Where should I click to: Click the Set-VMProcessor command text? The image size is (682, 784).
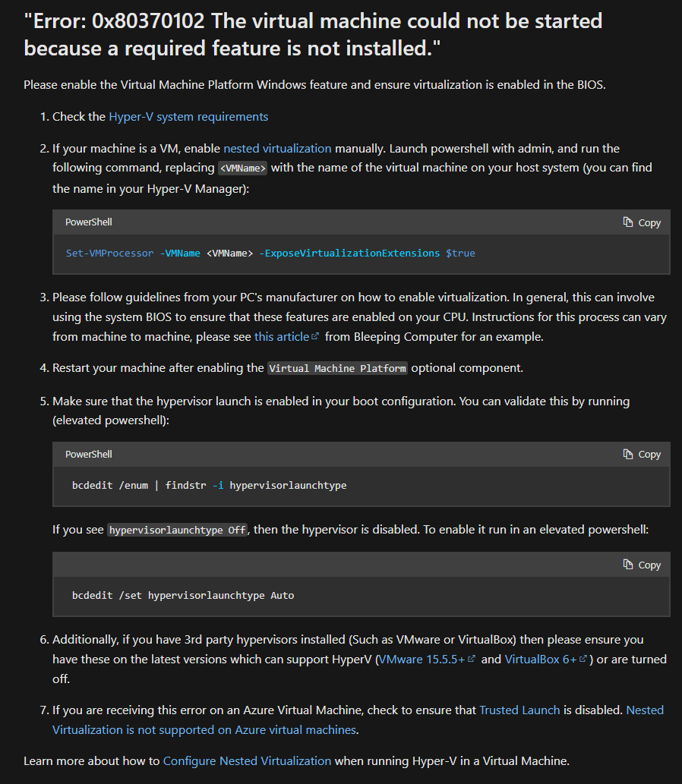pyautogui.click(x=270, y=253)
